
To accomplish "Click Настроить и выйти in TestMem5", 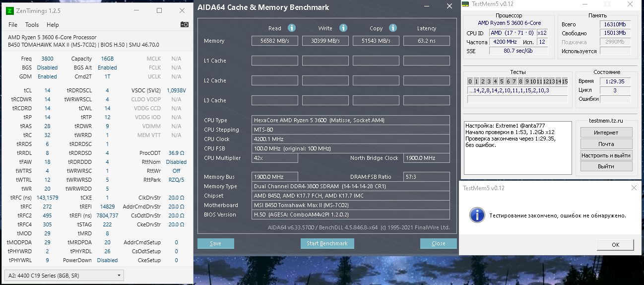I will pyautogui.click(x=606, y=155).
